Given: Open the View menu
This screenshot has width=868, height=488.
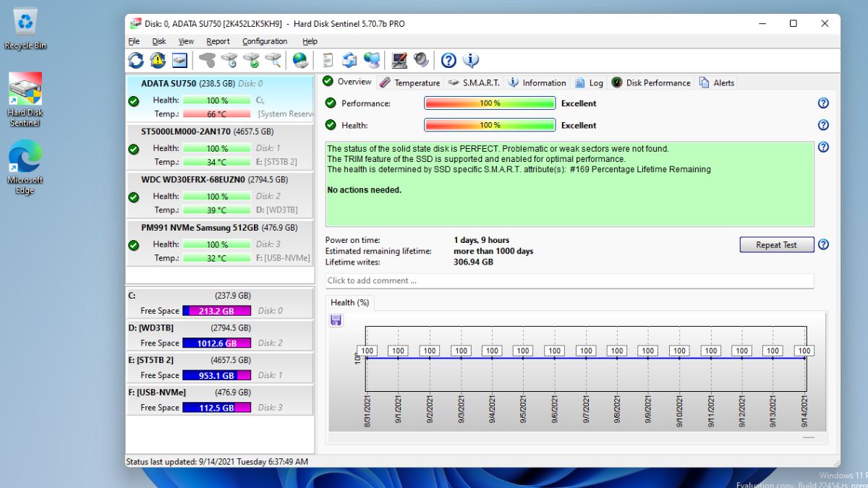Looking at the screenshot, I should (x=186, y=41).
